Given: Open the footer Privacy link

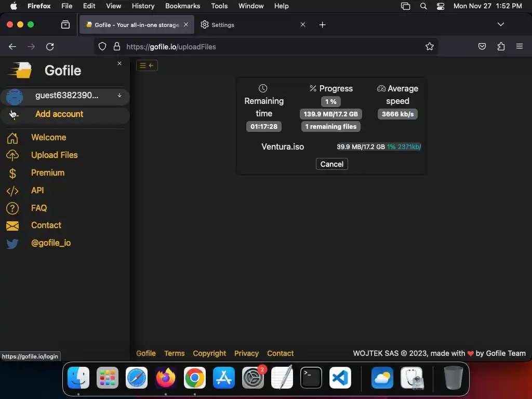Looking at the screenshot, I should click(x=246, y=353).
